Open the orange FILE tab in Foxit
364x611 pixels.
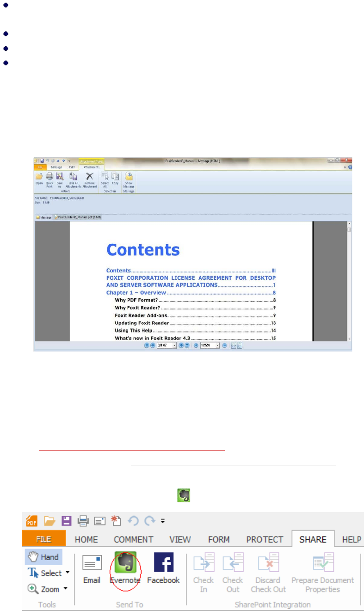(x=44, y=539)
